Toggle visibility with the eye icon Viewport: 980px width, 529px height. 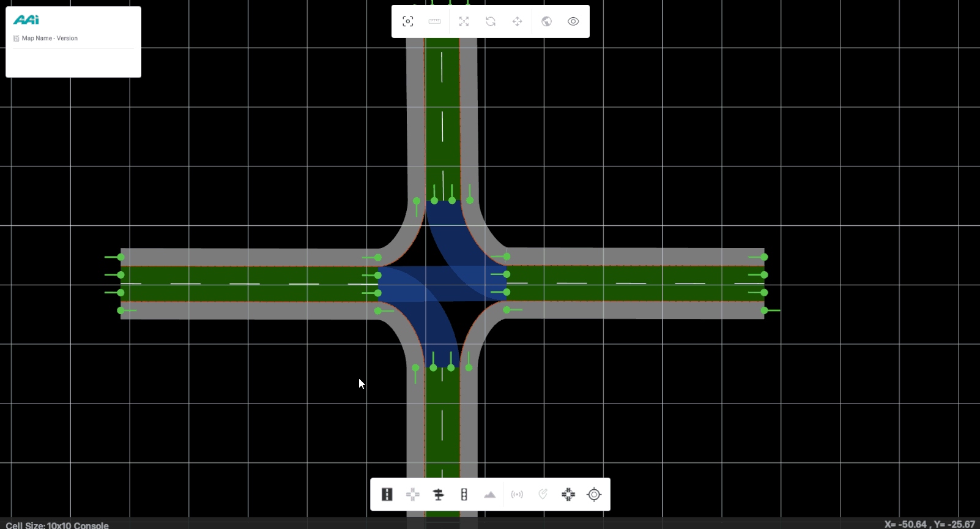(x=573, y=21)
